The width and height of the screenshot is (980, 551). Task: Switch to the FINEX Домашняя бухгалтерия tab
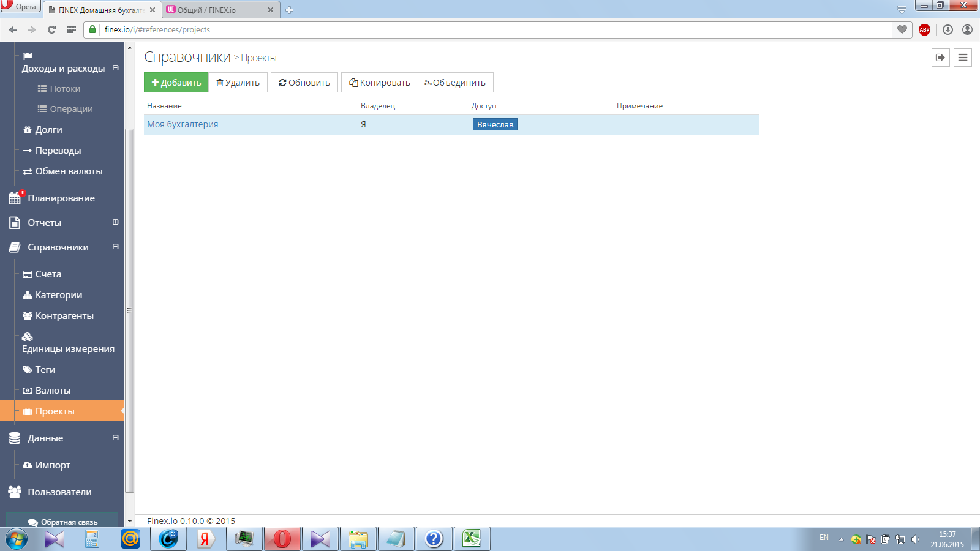pyautogui.click(x=102, y=10)
